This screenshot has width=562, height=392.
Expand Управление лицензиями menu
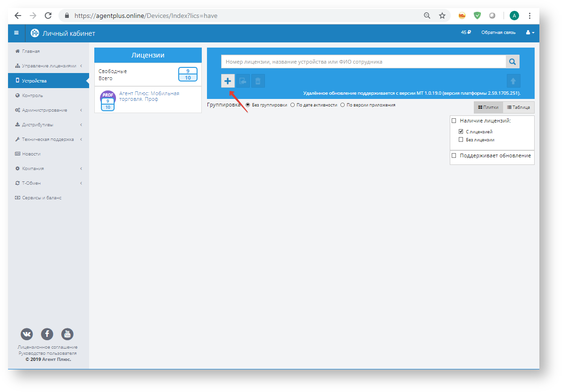49,66
